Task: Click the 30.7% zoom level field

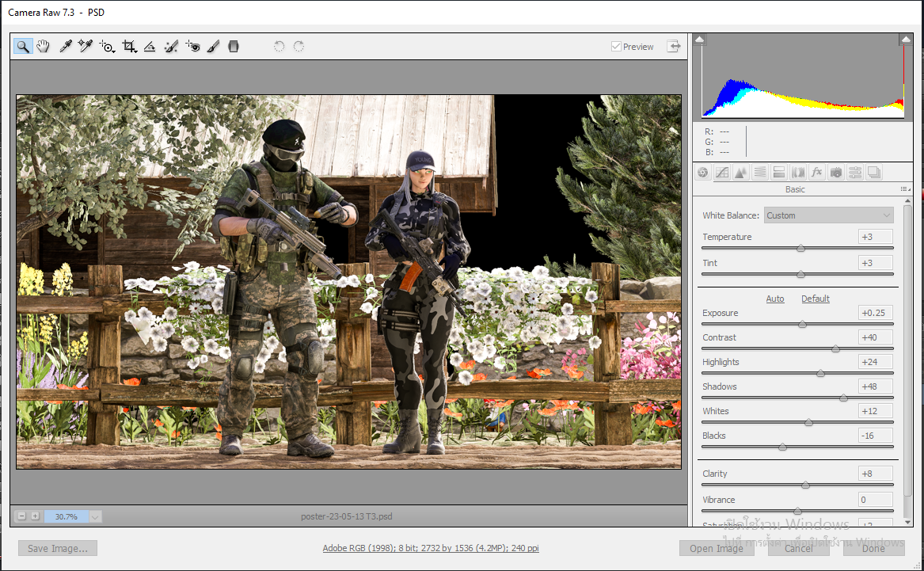Action: coord(66,517)
